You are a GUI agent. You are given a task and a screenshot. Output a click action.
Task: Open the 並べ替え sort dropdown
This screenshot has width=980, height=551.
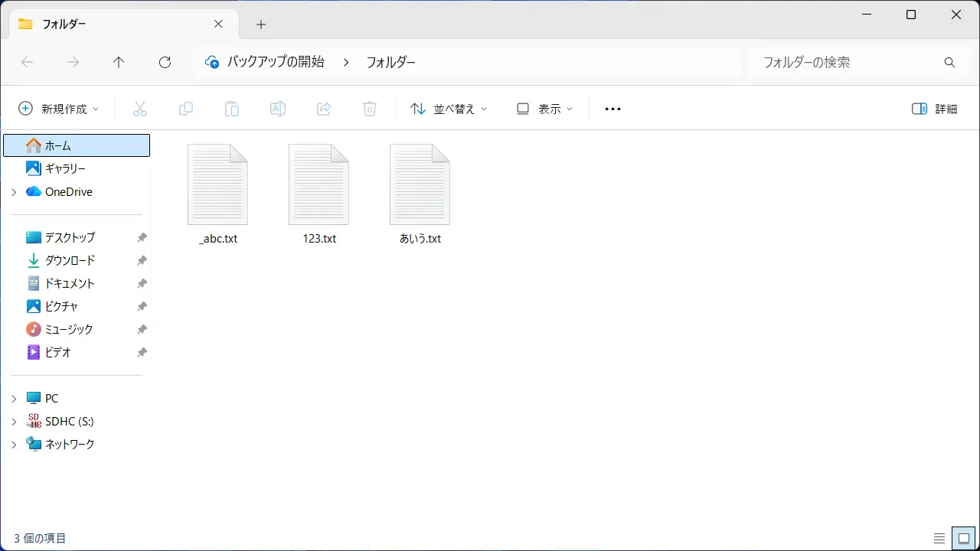point(449,109)
